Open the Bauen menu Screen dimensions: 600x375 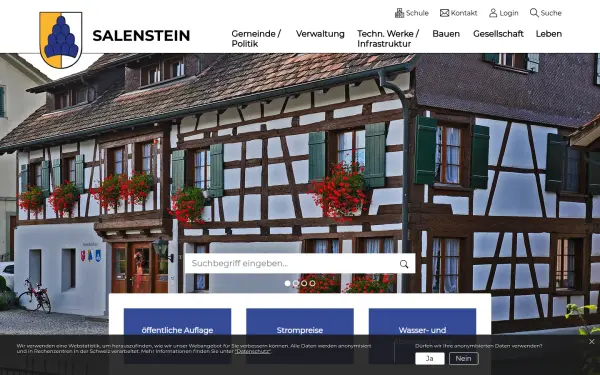click(446, 34)
